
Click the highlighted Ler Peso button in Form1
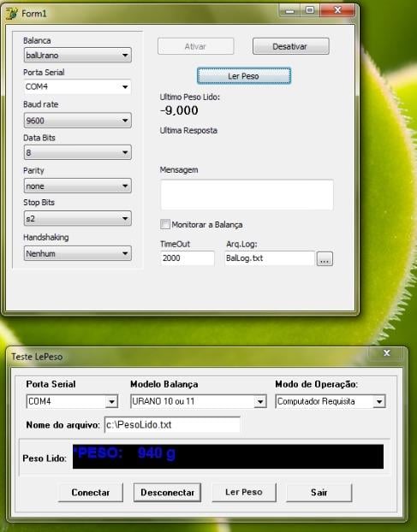point(244,76)
